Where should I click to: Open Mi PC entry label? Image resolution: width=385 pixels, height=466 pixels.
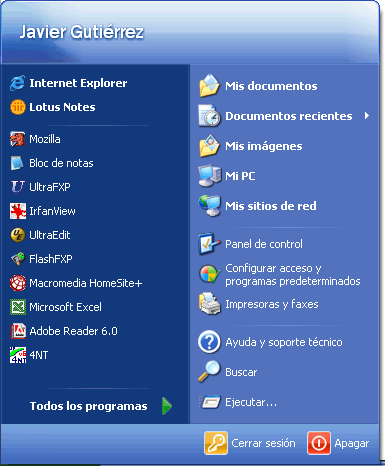coord(240,176)
